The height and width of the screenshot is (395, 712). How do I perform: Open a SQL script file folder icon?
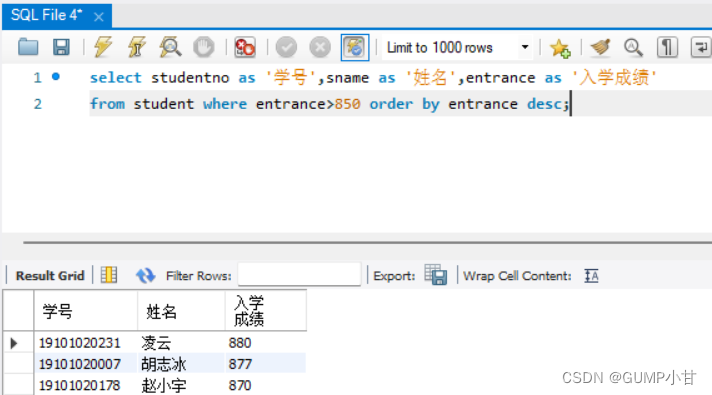coord(28,47)
